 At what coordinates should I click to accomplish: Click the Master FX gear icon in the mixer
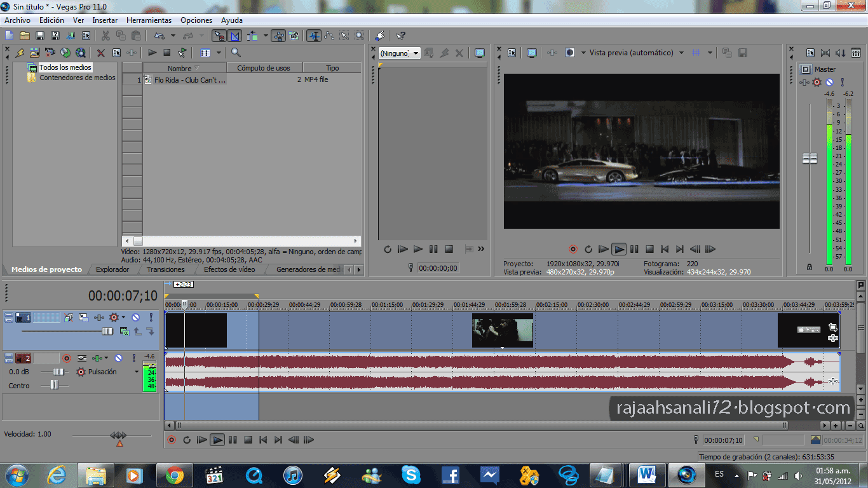(817, 83)
